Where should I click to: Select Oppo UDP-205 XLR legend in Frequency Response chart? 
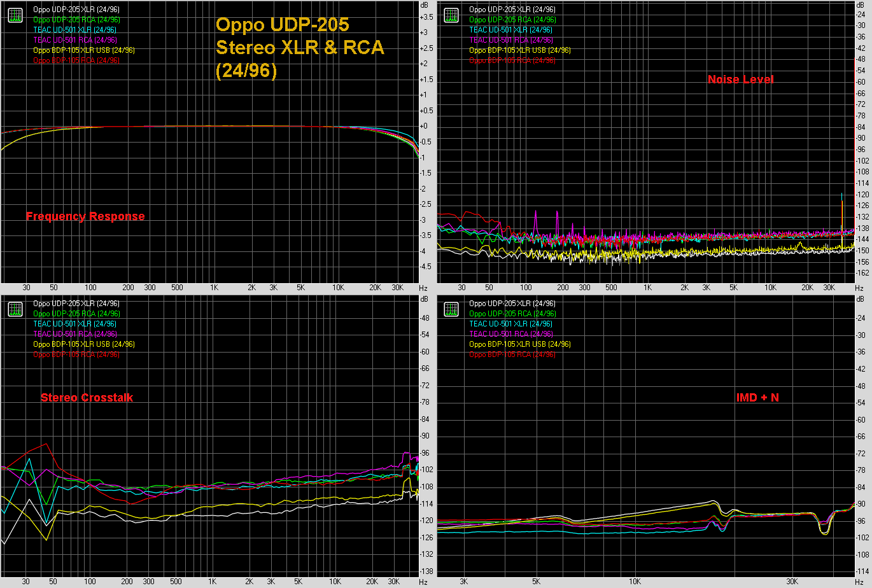pyautogui.click(x=76, y=10)
